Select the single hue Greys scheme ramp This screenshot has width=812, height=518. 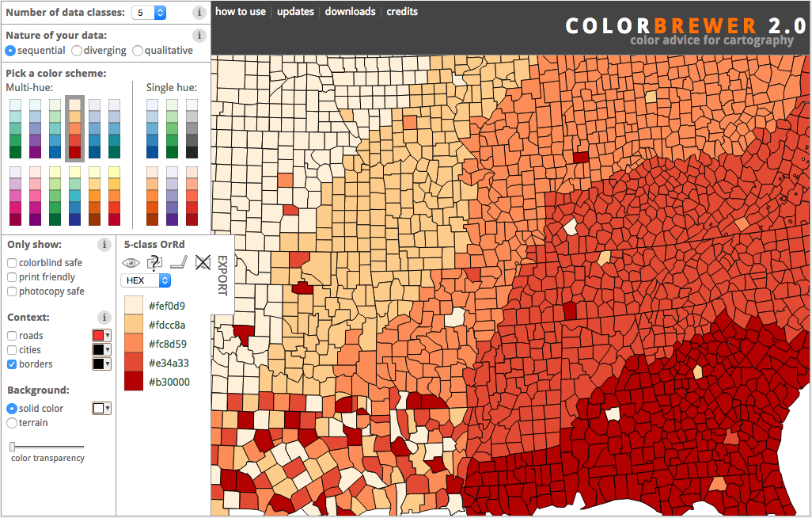click(192, 128)
